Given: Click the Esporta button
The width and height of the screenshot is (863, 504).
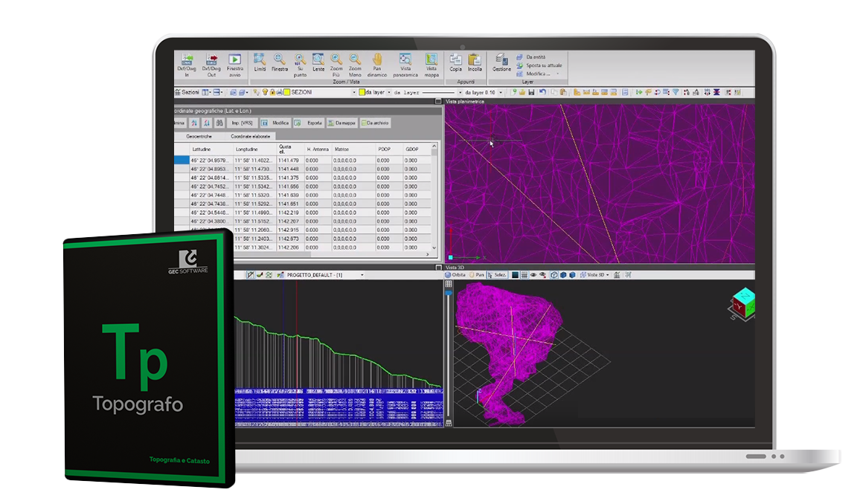Looking at the screenshot, I should pyautogui.click(x=309, y=123).
